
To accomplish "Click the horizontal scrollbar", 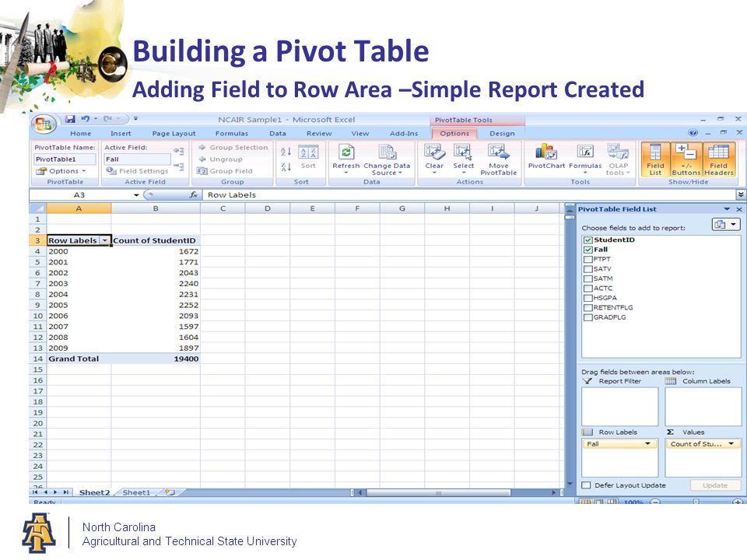I will [x=437, y=493].
